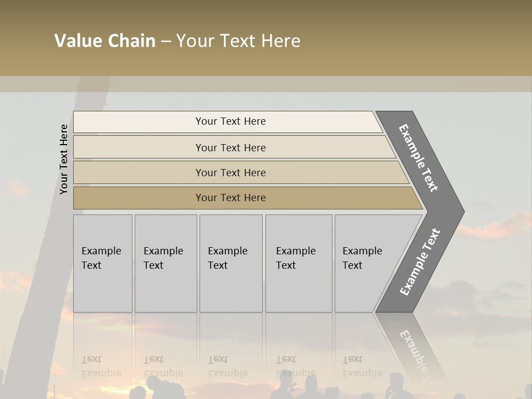
Task: Click the second horizontal "Your Text Here" bar
Action: point(231,147)
